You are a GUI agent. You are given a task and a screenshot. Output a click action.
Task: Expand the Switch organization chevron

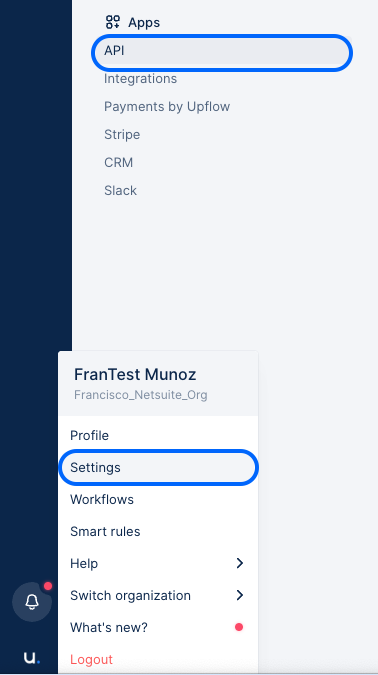click(x=240, y=595)
